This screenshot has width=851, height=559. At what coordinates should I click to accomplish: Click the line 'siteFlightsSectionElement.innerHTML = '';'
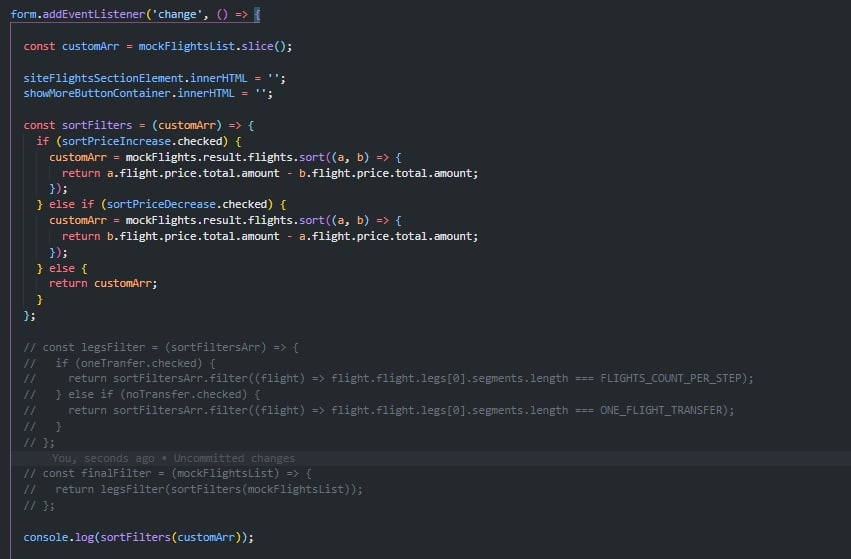click(155, 78)
